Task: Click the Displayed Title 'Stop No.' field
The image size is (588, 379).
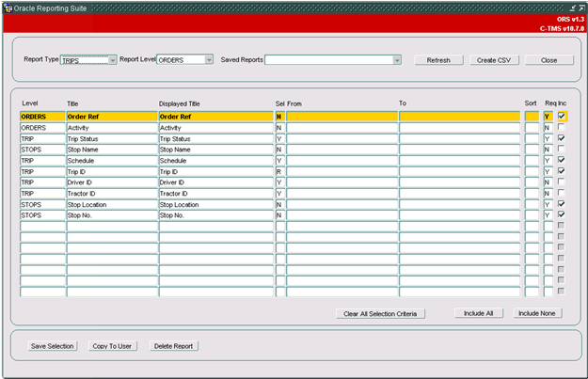Action: [215, 215]
